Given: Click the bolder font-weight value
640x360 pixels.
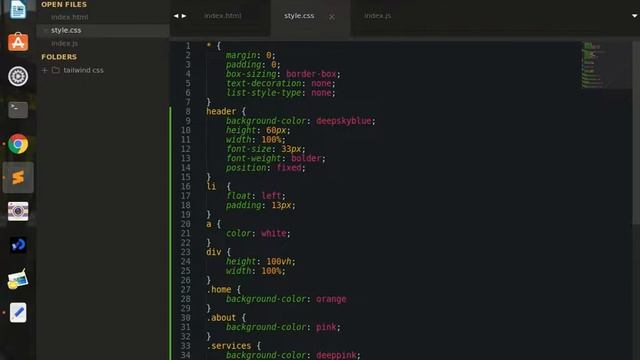Looking at the screenshot, I should pyautogui.click(x=306, y=158).
